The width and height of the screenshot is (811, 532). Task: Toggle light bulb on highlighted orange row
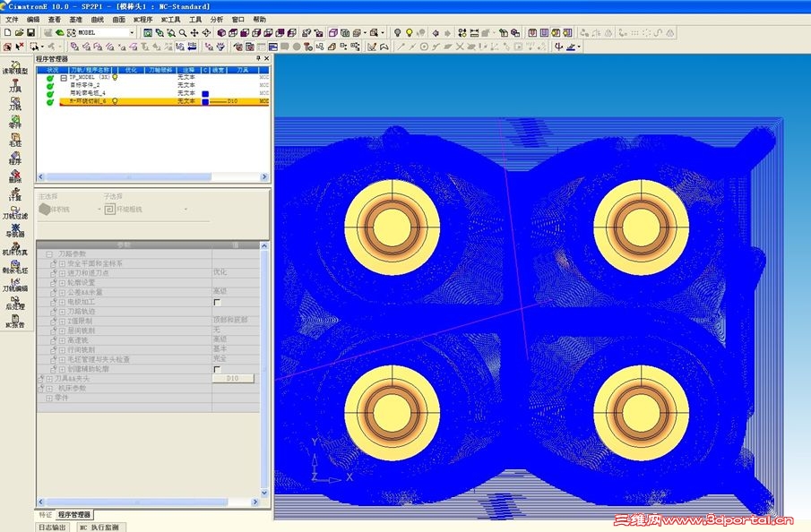pyautogui.click(x=115, y=101)
